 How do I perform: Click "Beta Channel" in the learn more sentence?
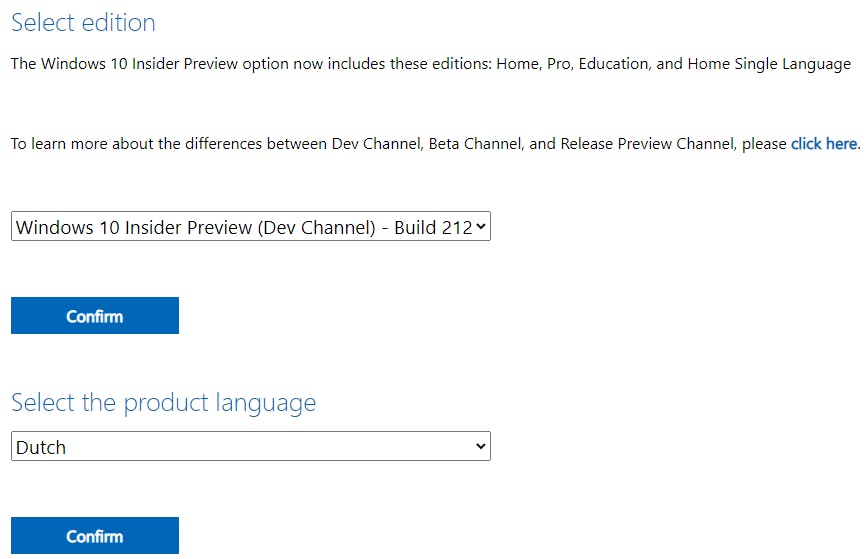pos(475,144)
